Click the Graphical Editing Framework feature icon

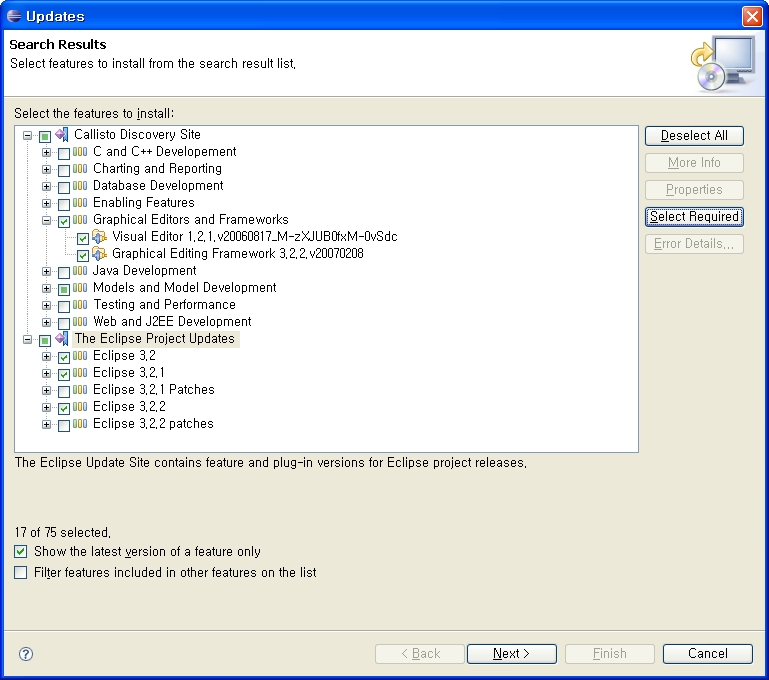100,253
